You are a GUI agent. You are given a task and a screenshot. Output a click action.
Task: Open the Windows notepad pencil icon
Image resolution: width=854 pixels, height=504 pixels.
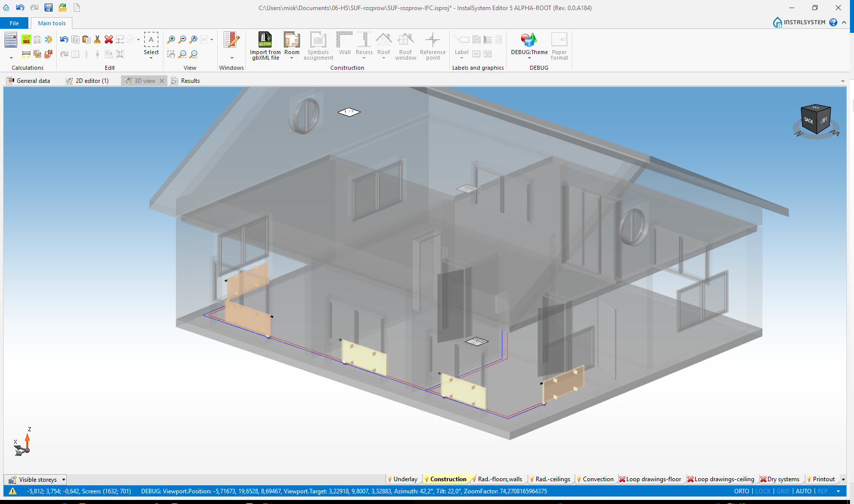231,40
